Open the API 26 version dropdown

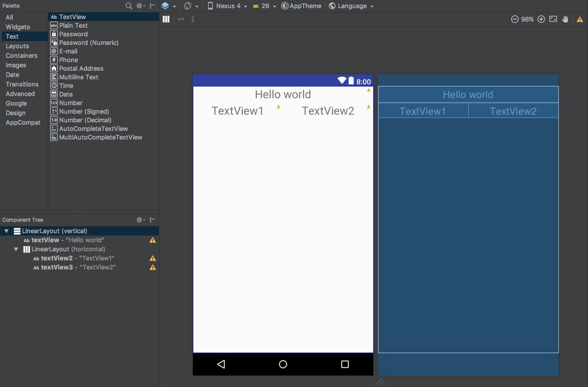click(x=264, y=6)
